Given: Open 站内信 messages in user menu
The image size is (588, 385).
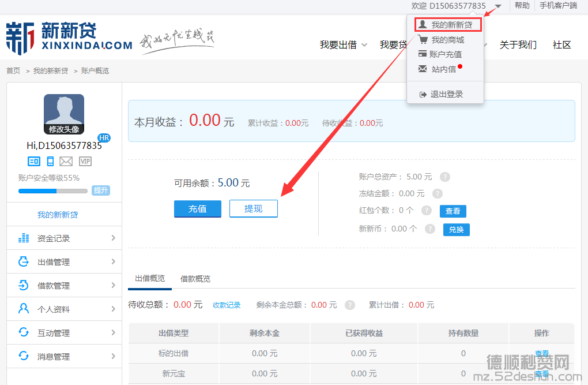Looking at the screenshot, I should (x=443, y=69).
